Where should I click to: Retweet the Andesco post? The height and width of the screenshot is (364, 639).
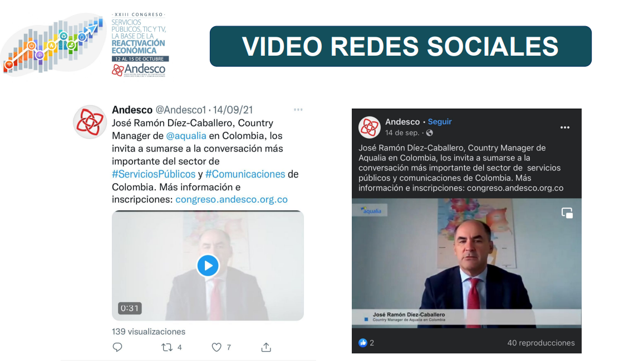tap(167, 347)
